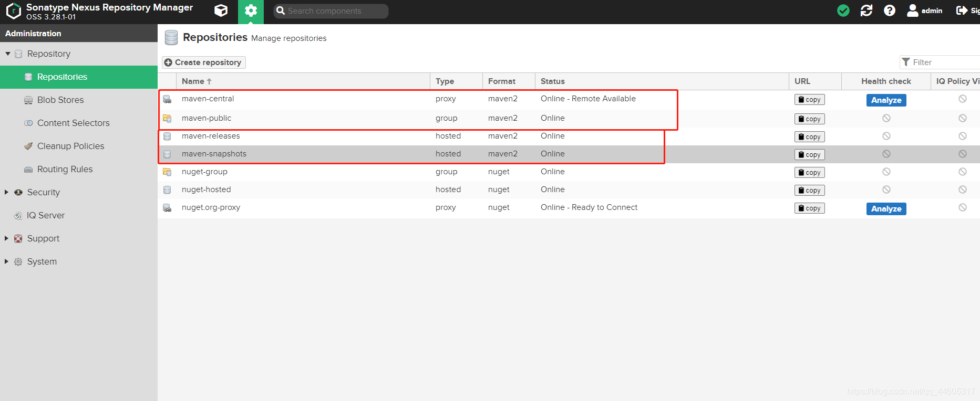980x401 pixels.
Task: Click the Content Selectors icon
Action: point(28,123)
